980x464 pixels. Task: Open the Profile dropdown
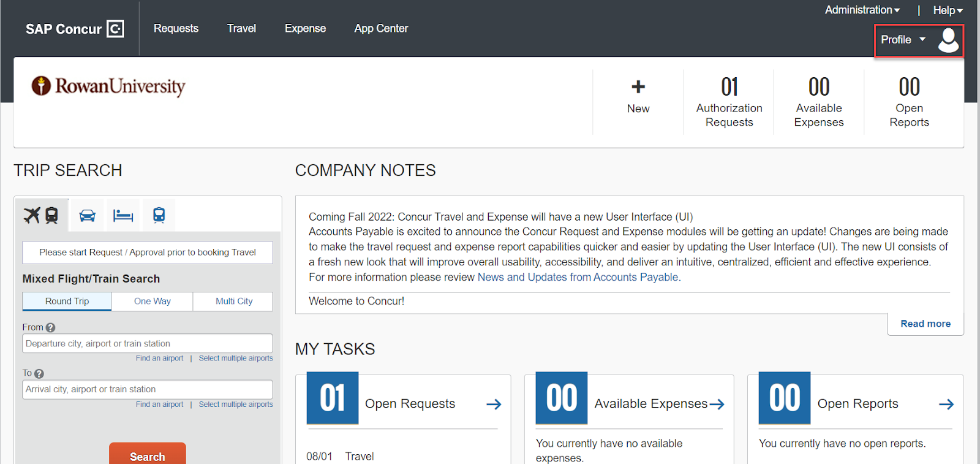903,40
